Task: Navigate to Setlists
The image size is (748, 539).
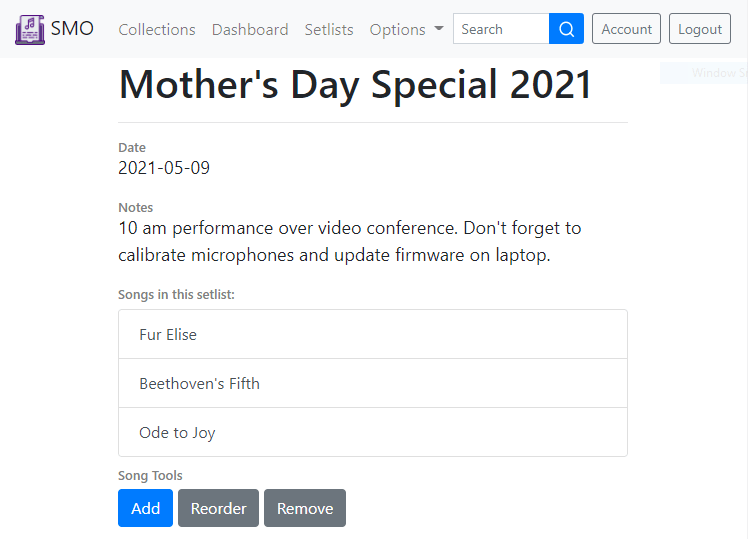Action: (329, 30)
